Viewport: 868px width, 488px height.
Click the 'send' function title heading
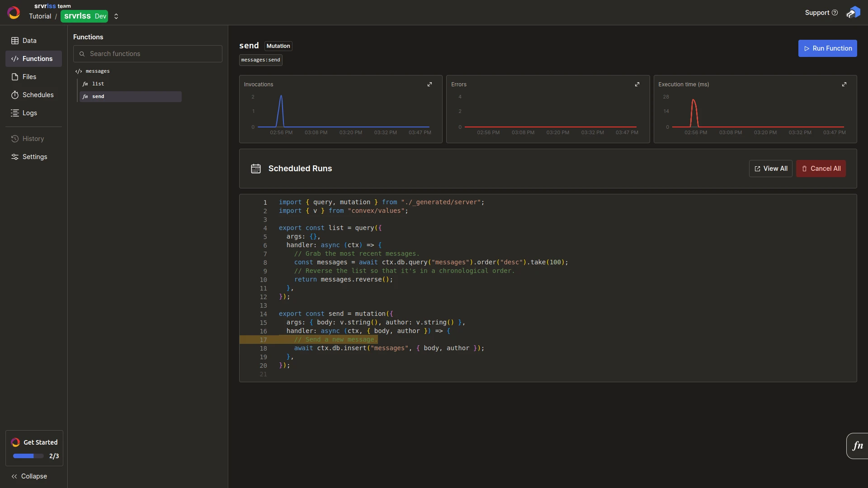pos(249,46)
